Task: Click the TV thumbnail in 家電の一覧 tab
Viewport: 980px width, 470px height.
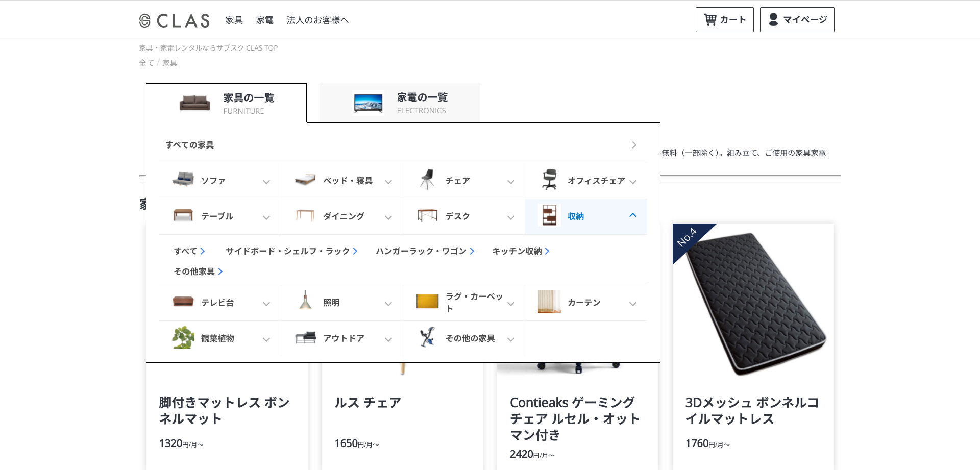Action: click(x=368, y=103)
